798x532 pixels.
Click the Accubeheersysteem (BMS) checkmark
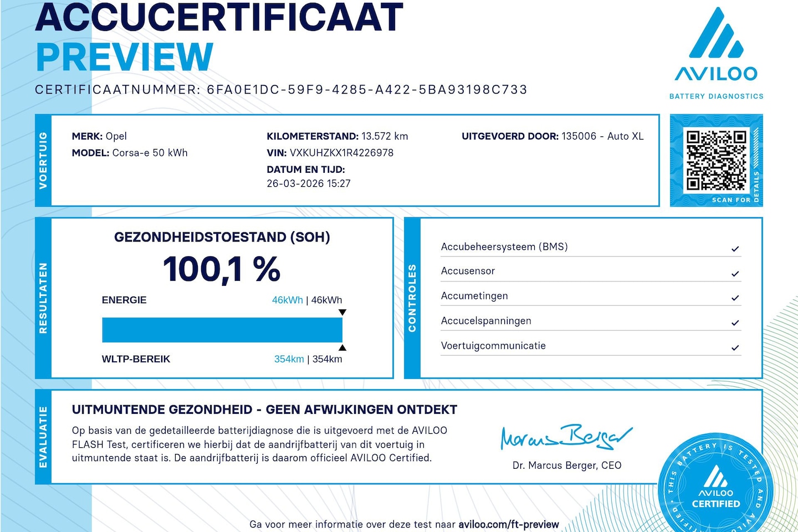pos(735,249)
